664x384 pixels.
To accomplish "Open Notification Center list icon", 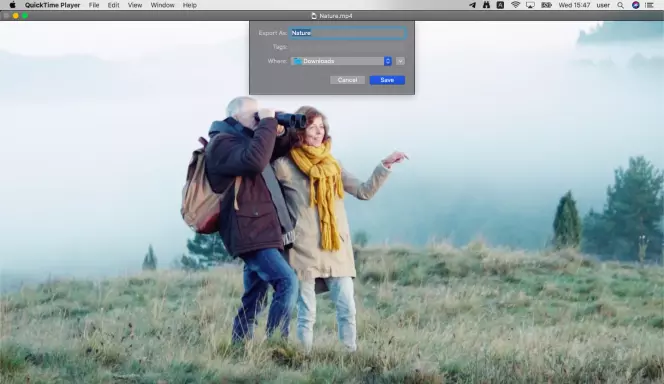I will point(649,5).
